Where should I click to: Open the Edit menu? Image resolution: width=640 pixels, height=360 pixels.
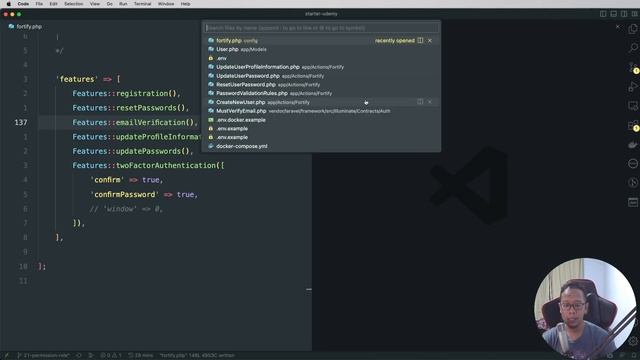(x=53, y=4)
